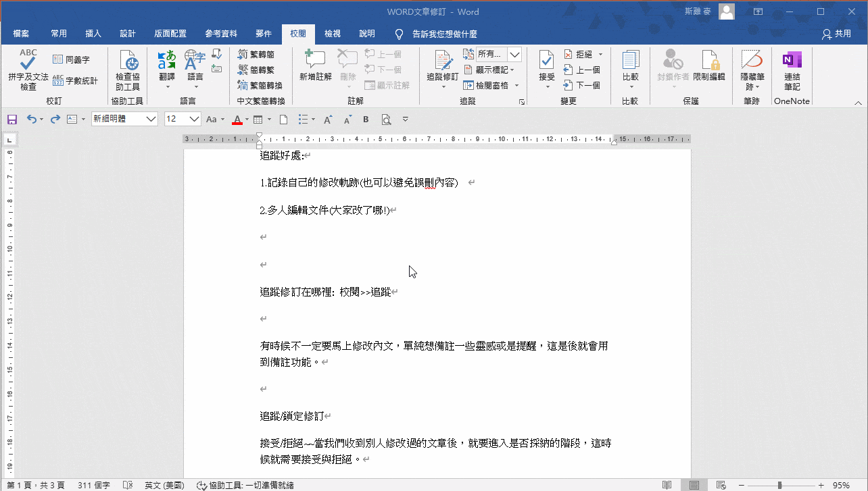Run 拼字及文法檢查 spelling check
The height and width of the screenshot is (491, 868).
(x=28, y=70)
